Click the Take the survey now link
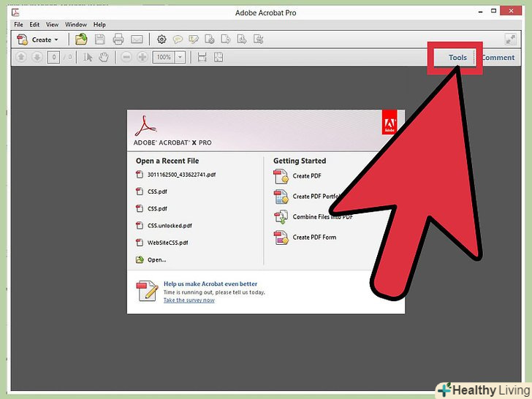The image size is (532, 399). pyautogui.click(x=189, y=300)
